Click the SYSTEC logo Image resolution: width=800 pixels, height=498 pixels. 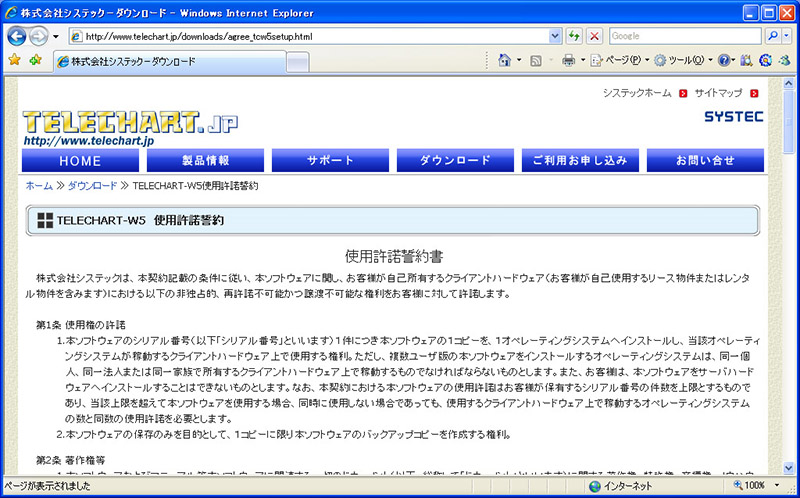pos(734,117)
